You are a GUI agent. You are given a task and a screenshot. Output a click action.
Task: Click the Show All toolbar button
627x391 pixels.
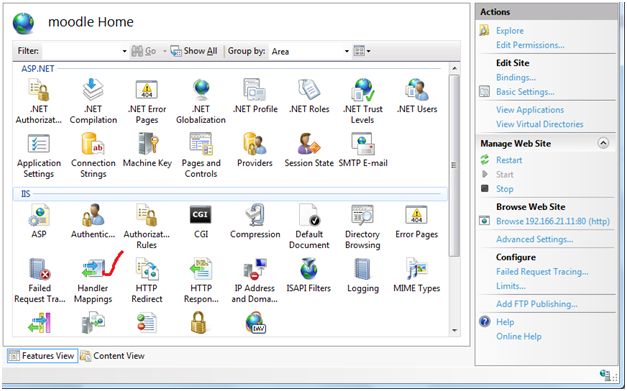pos(194,51)
